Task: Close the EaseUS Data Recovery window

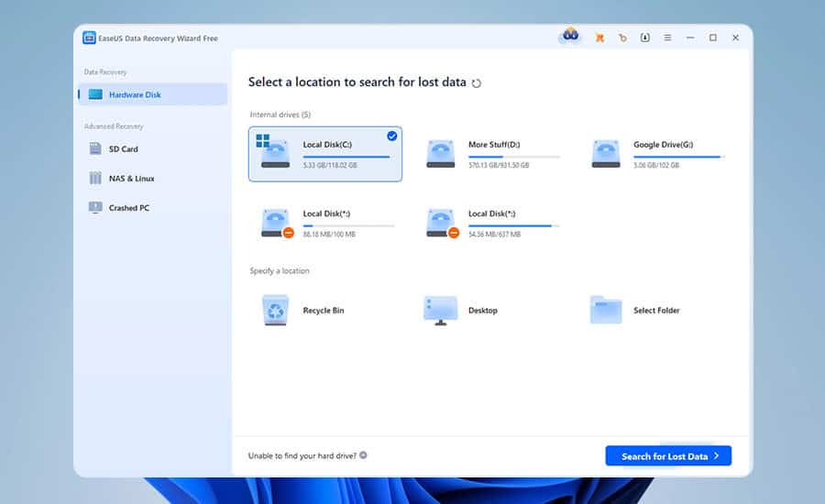Action: point(735,38)
